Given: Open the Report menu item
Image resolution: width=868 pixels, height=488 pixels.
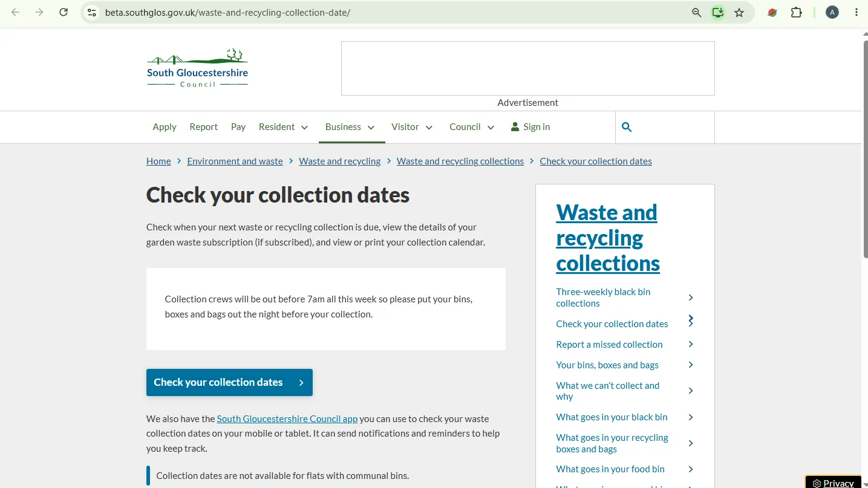Looking at the screenshot, I should click(x=203, y=126).
